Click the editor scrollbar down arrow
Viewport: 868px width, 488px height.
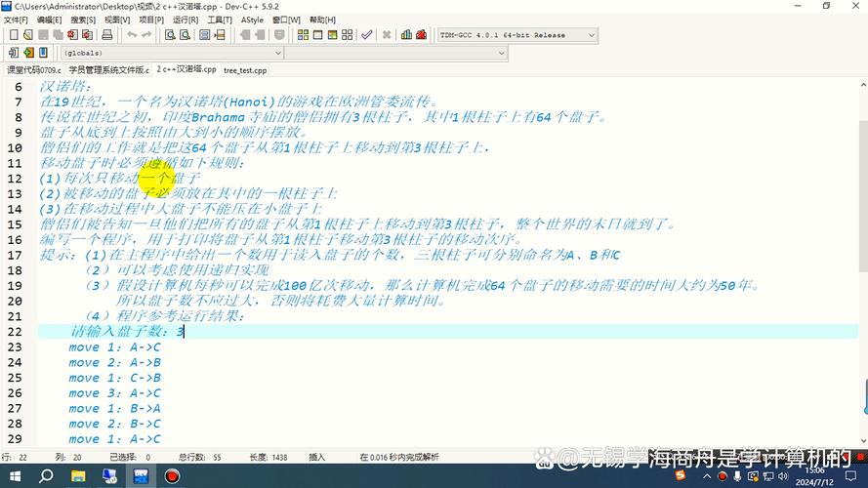pos(863,441)
